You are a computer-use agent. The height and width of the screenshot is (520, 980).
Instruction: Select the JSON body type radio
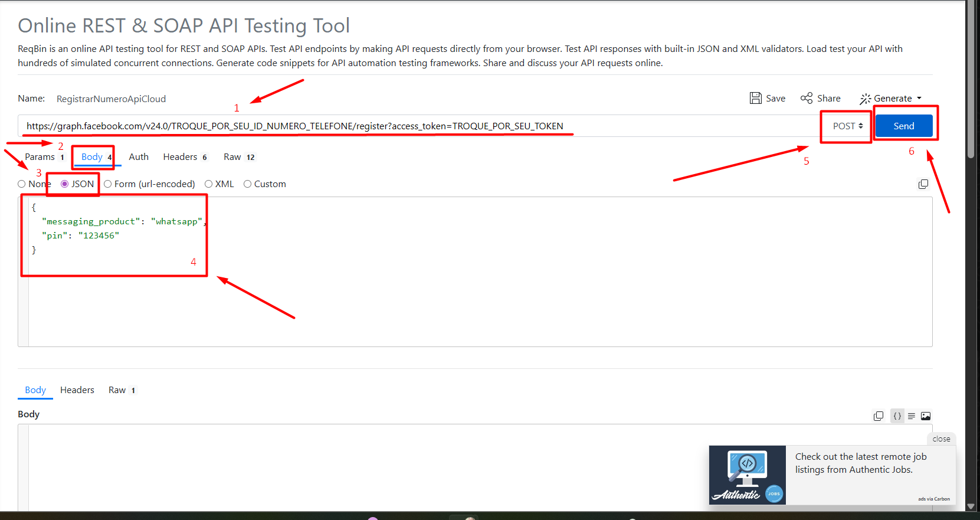[x=65, y=184]
